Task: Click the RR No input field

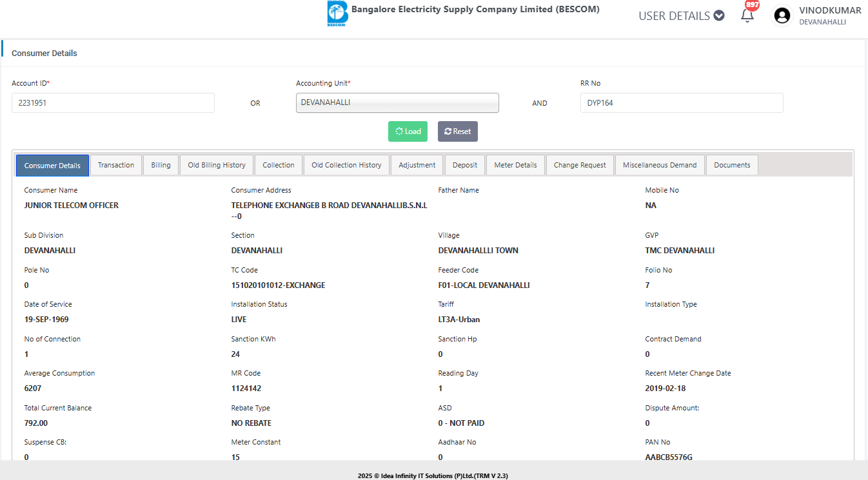Action: click(x=682, y=102)
